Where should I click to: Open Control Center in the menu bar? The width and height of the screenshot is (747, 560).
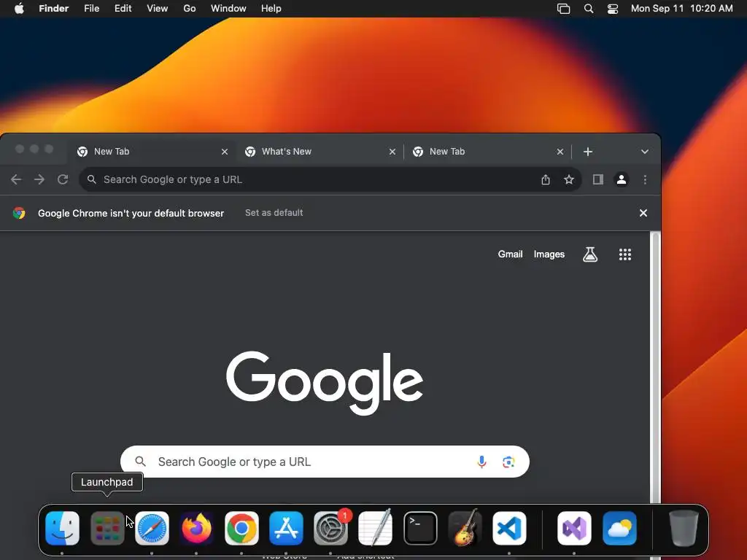pos(613,9)
